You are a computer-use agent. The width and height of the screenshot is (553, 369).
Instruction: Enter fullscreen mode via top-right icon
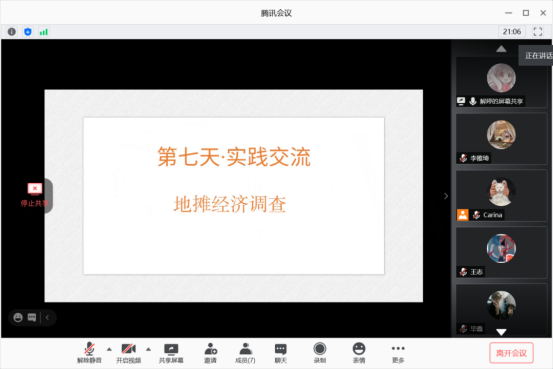click(x=538, y=32)
